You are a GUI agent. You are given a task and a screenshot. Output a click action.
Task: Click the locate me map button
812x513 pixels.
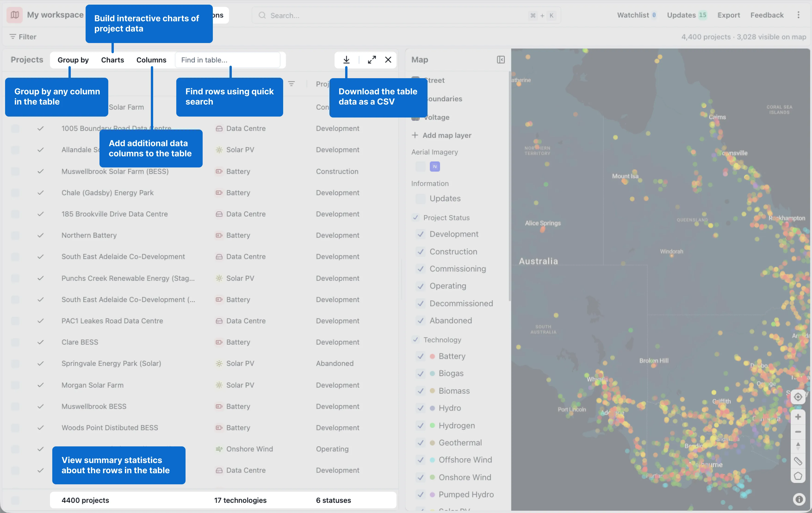coord(798,397)
